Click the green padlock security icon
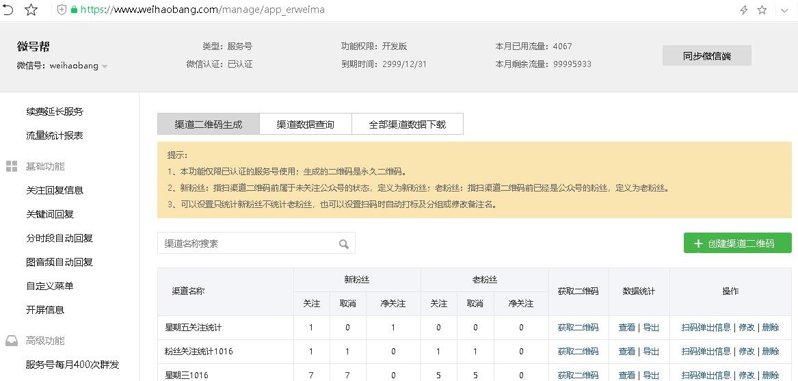Image resolution: width=798 pixels, height=381 pixels. coord(74,10)
